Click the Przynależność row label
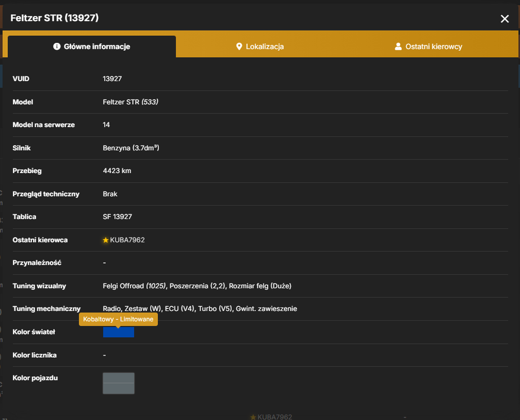This screenshot has width=520, height=420. coord(37,263)
